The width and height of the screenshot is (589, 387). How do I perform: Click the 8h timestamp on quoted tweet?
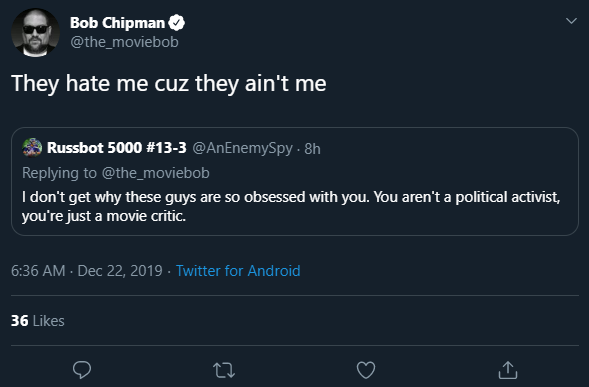pyautogui.click(x=312, y=149)
